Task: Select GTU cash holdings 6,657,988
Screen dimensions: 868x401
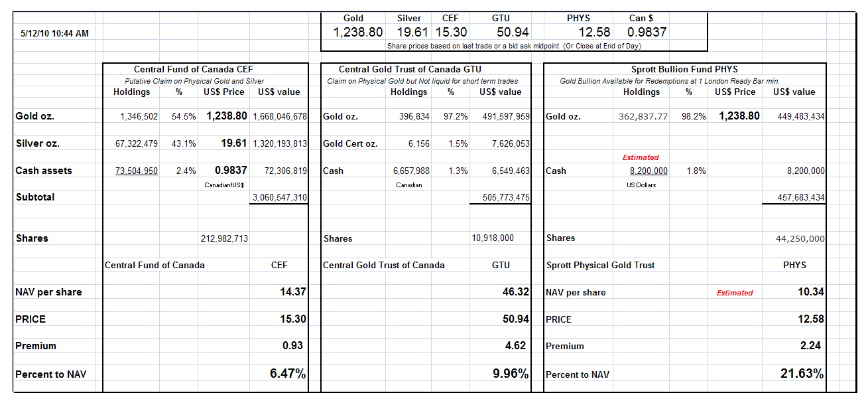Action: click(411, 171)
